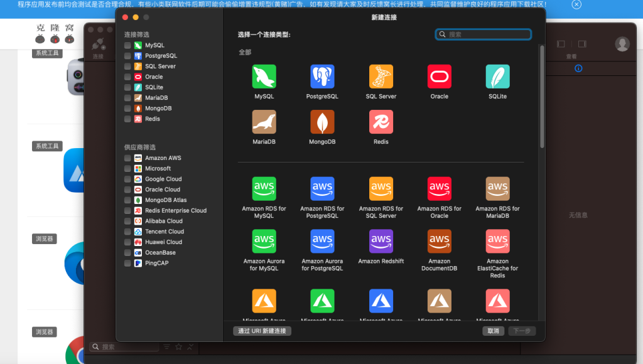This screenshot has width=643, height=364.
Task: Click the first 浏览器 tag on webpage
Action: pyautogui.click(x=45, y=238)
